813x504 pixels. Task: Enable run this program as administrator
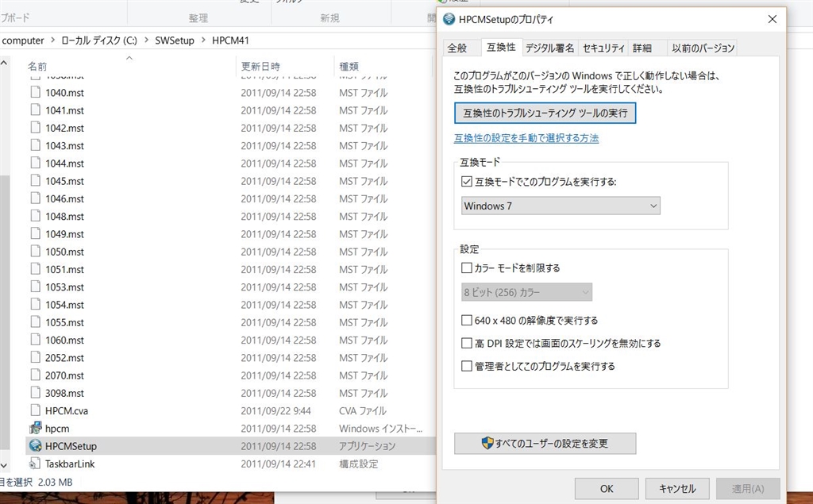(467, 366)
